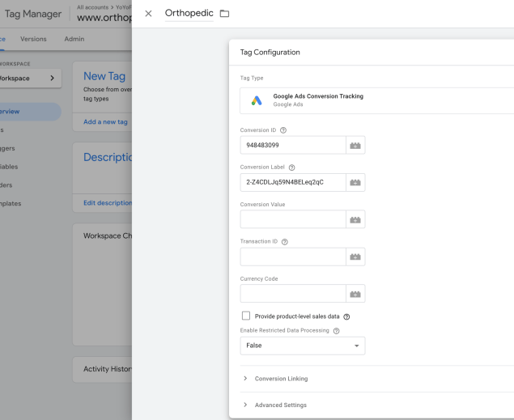The image size is (514, 420).
Task: Expand the workspace selector chevron
Action: [x=52, y=78]
